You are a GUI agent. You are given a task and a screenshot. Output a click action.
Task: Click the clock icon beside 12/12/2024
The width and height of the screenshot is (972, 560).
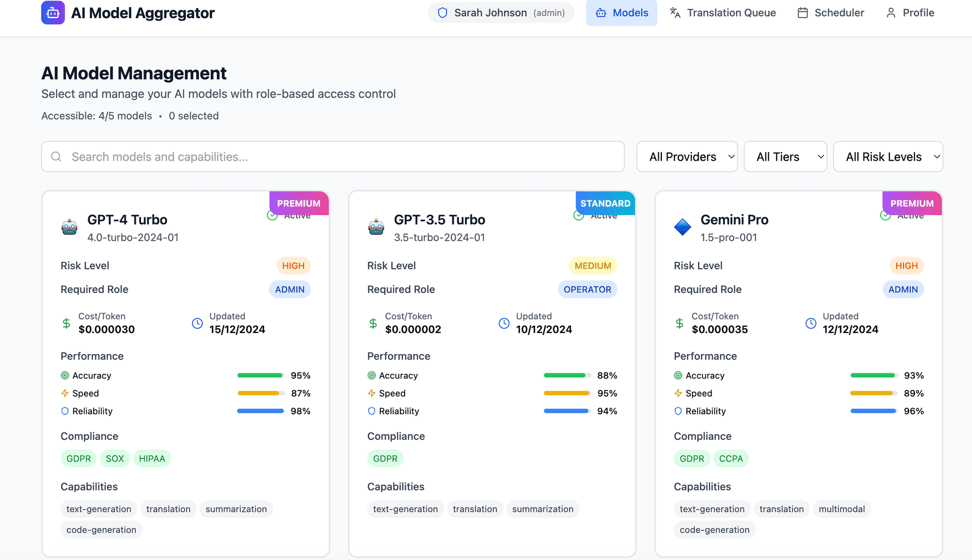811,324
